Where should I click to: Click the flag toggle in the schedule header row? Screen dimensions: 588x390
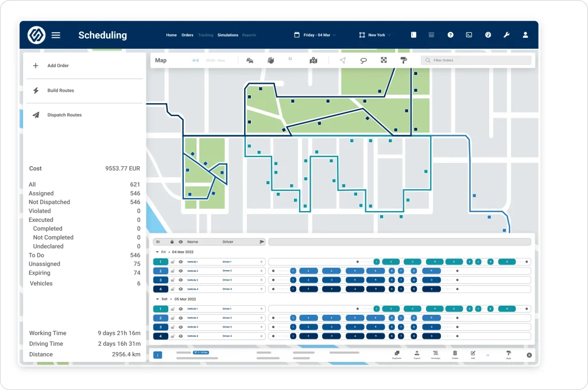click(263, 242)
